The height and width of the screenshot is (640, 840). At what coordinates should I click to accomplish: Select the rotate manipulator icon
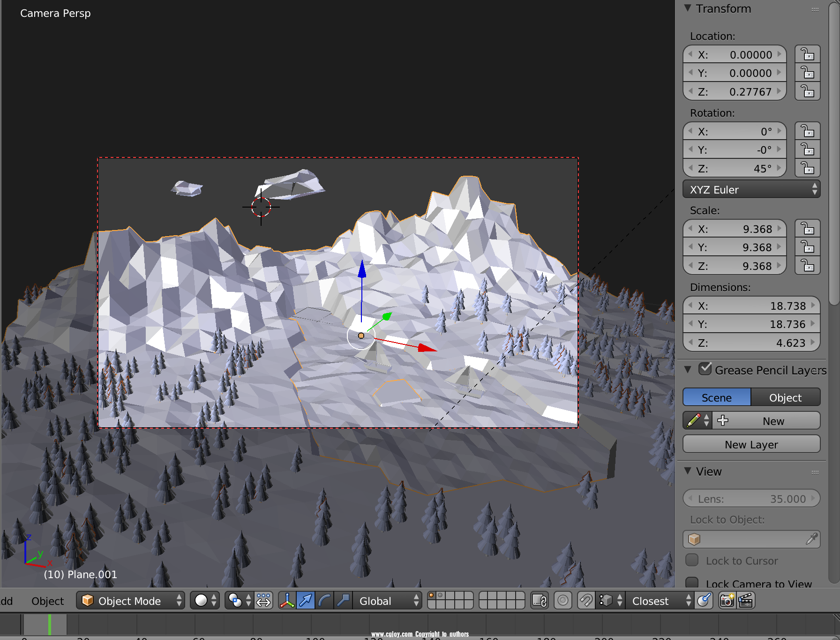pos(324,601)
